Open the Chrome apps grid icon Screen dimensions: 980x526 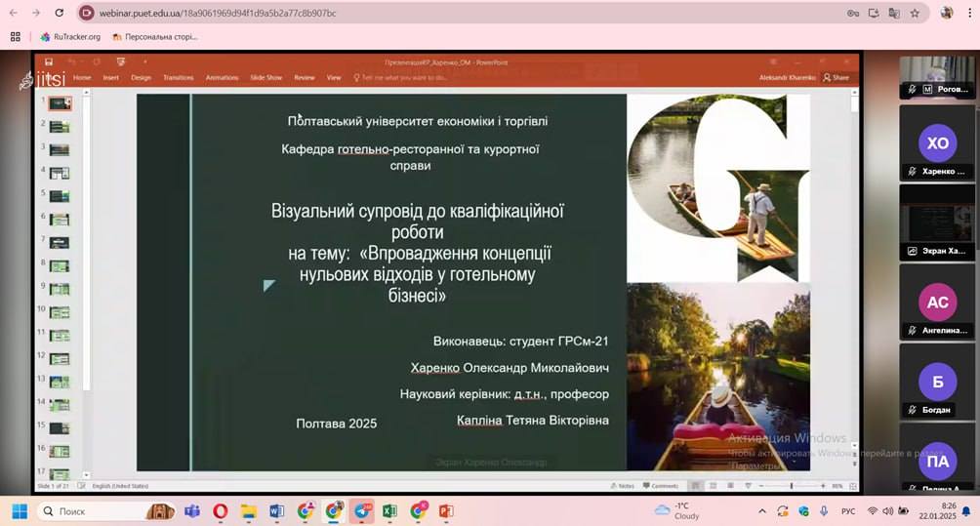coord(15,37)
